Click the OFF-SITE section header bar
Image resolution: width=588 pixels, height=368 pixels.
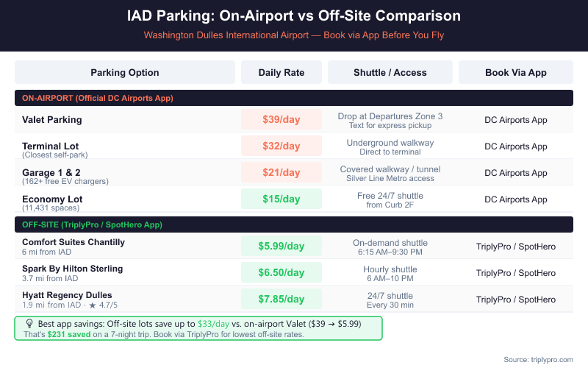[294, 224]
